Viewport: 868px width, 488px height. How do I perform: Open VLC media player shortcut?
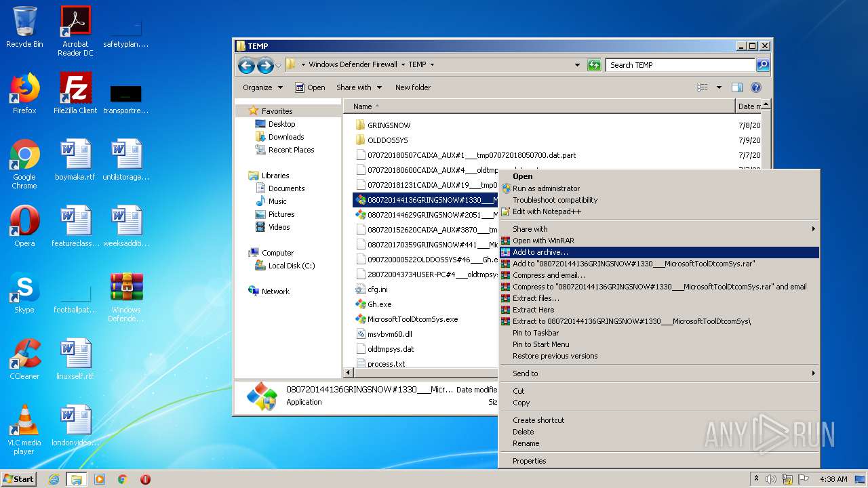pyautogui.click(x=24, y=430)
